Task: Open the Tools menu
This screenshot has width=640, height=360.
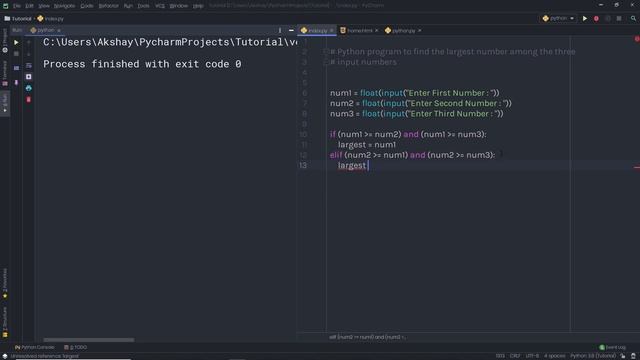Action: click(x=143, y=6)
